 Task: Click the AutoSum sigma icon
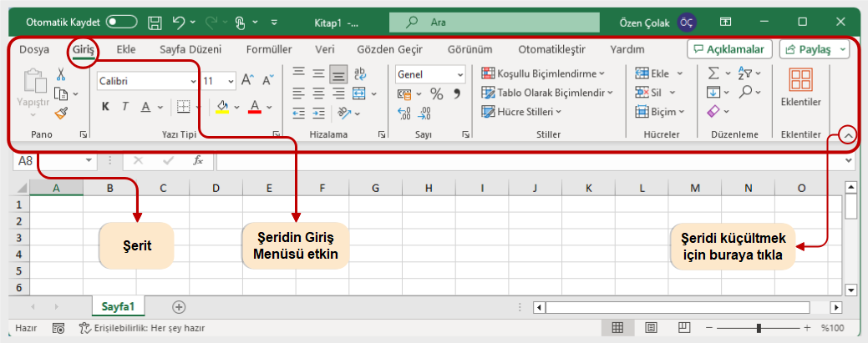(714, 73)
